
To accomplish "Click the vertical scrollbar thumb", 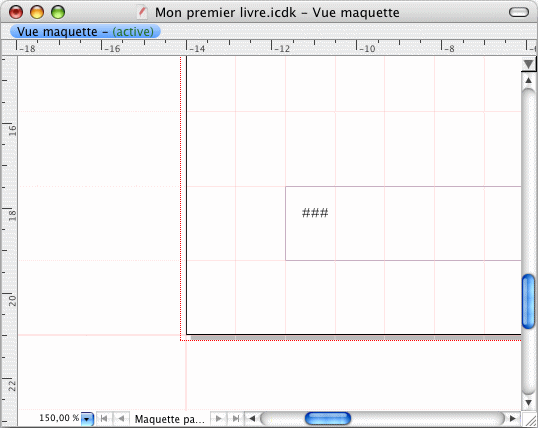I will [x=528, y=301].
